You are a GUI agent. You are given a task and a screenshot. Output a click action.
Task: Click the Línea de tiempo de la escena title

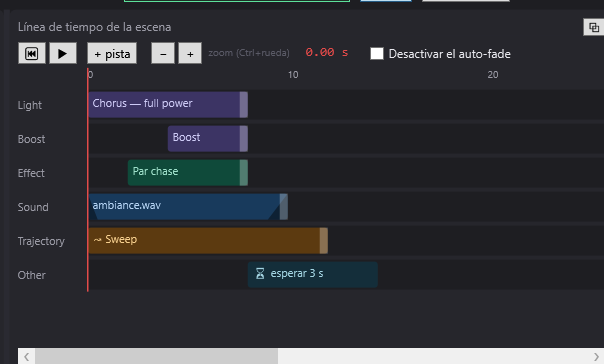[x=94, y=27]
